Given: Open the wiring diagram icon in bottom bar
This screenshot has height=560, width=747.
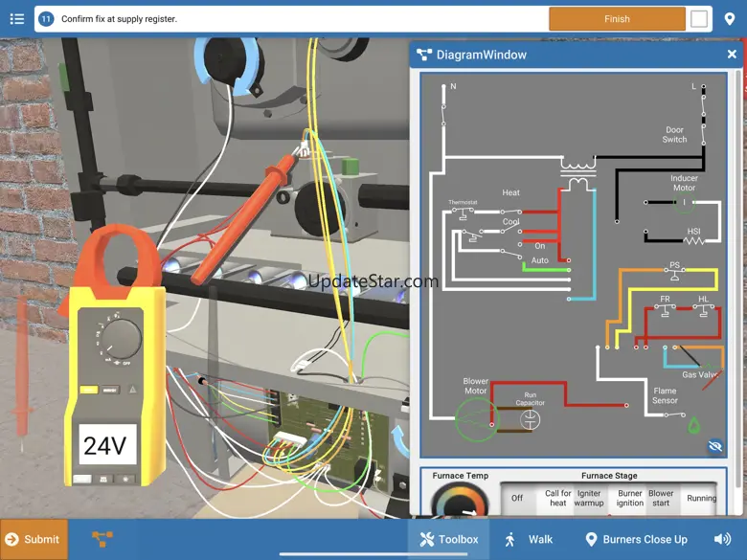Looking at the screenshot, I should pyautogui.click(x=102, y=539).
